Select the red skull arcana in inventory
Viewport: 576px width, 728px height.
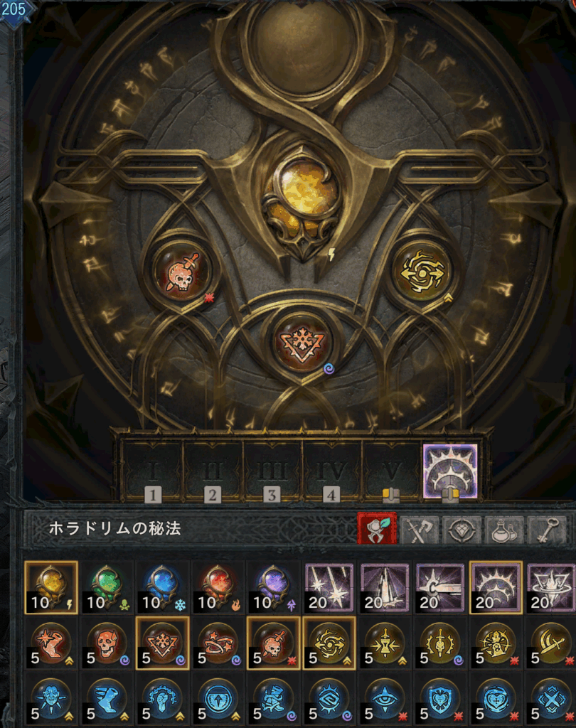107,643
